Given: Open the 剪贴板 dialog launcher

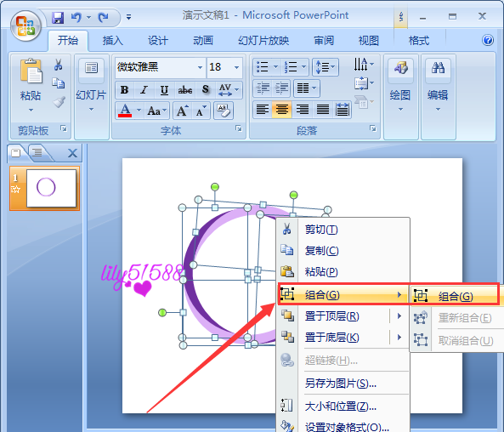Looking at the screenshot, I should click(64, 128).
